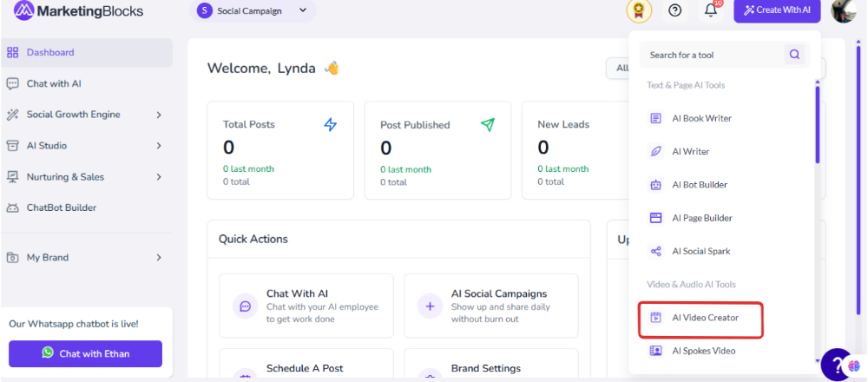Click the AI Spokes Video person icon
The height and width of the screenshot is (382, 868).
coord(656,351)
